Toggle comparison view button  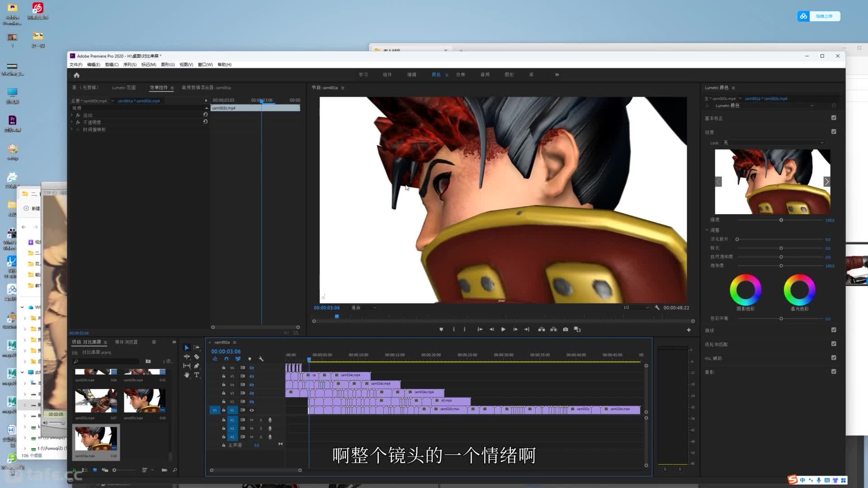577,329
